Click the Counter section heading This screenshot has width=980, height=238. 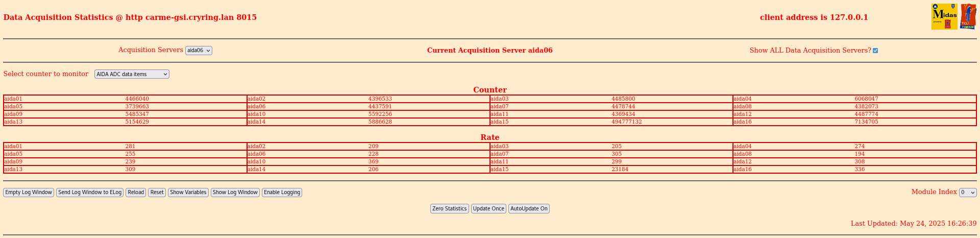click(490, 90)
